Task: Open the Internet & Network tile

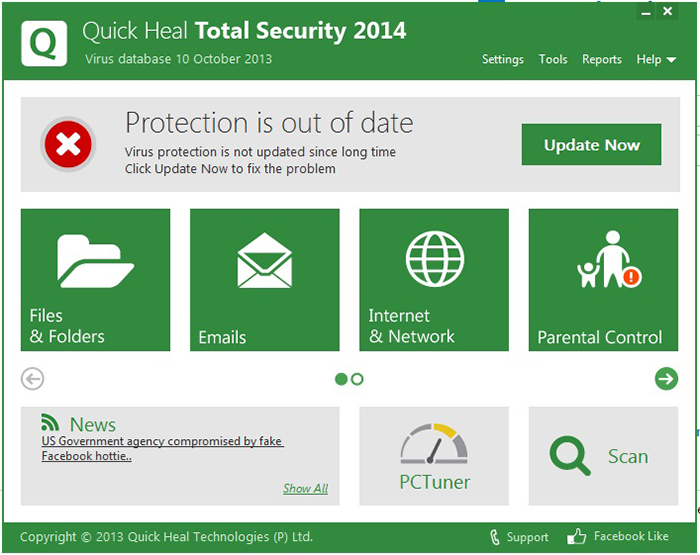Action: 434,280
